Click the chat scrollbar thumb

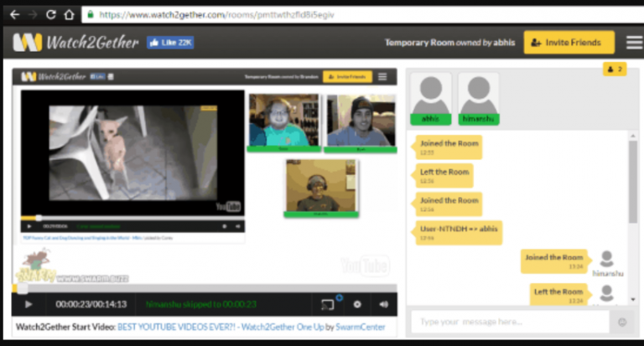[x=633, y=182]
